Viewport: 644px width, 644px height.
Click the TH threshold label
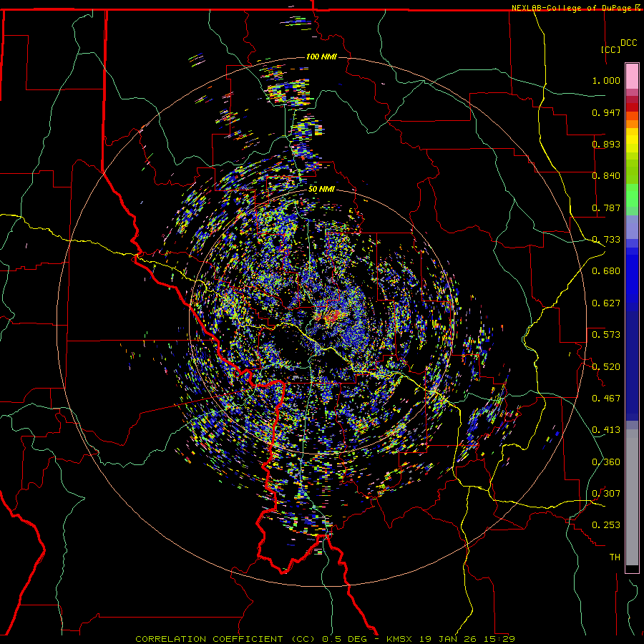[615, 557]
